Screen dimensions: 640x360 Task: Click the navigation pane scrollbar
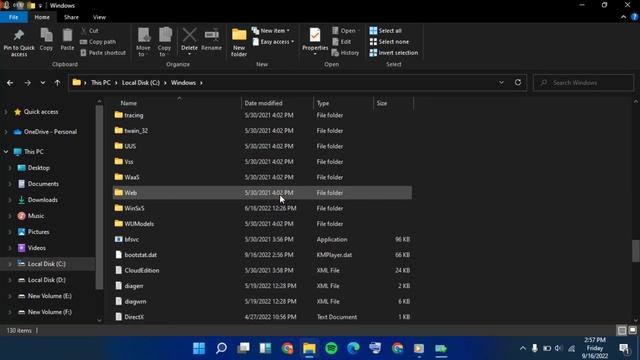click(99, 196)
